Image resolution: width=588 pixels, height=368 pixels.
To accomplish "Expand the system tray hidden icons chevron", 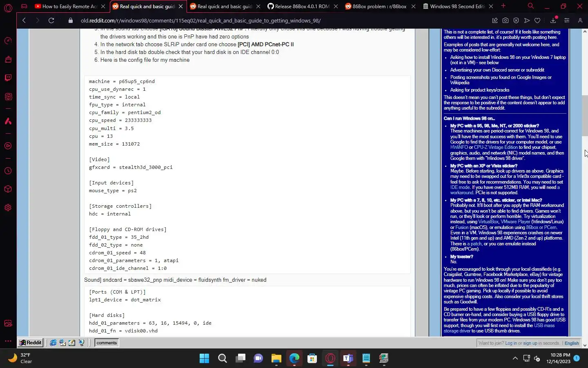I will pyautogui.click(x=515, y=359).
